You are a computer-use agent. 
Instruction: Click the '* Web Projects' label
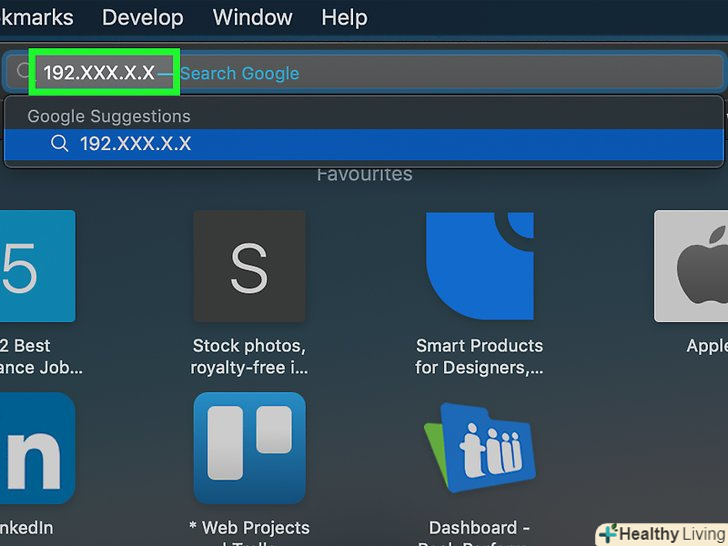point(249,528)
